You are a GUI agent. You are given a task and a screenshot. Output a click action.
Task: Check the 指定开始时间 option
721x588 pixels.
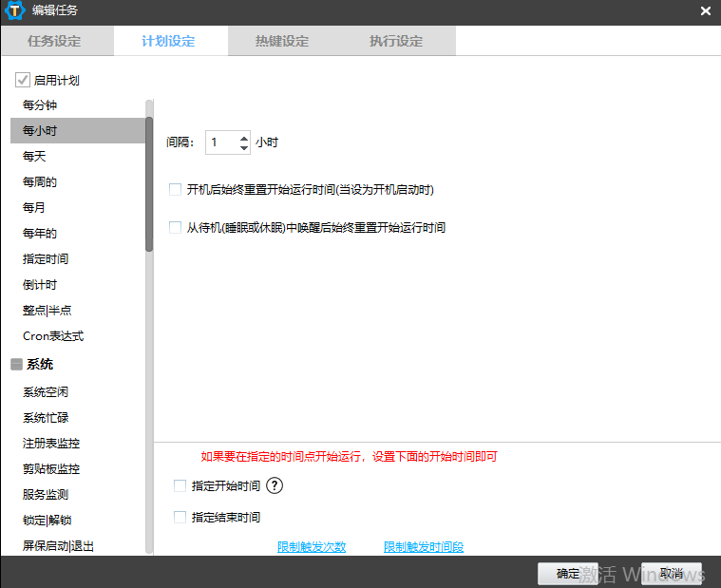point(180,486)
